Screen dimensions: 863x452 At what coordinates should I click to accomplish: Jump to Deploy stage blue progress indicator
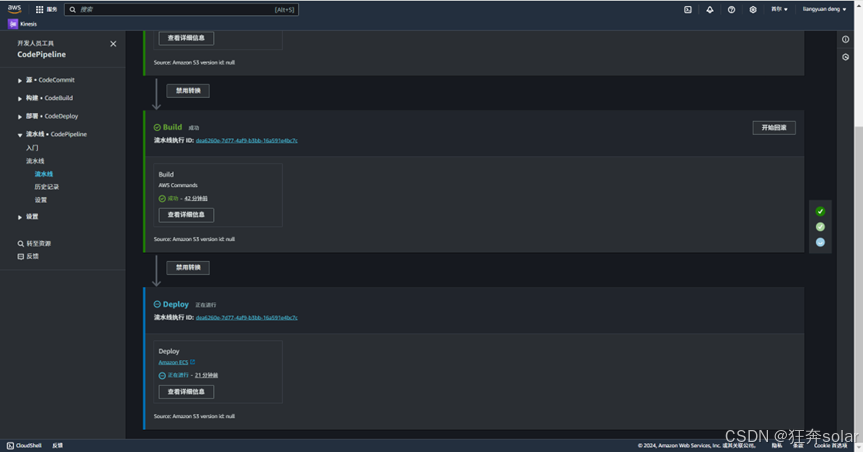[x=820, y=242]
